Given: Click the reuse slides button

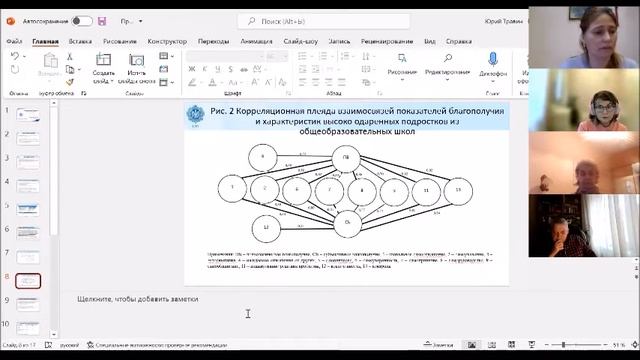Looking at the screenshot, I should [x=137, y=68].
